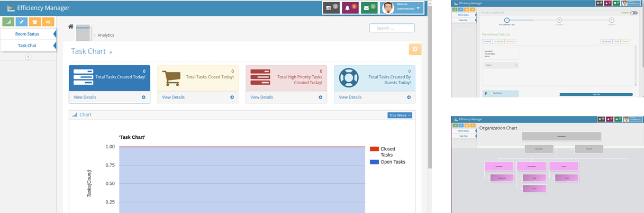The width and height of the screenshot is (644, 213).
Task: Select Task Chat in the sidebar menu
Action: (x=27, y=46)
